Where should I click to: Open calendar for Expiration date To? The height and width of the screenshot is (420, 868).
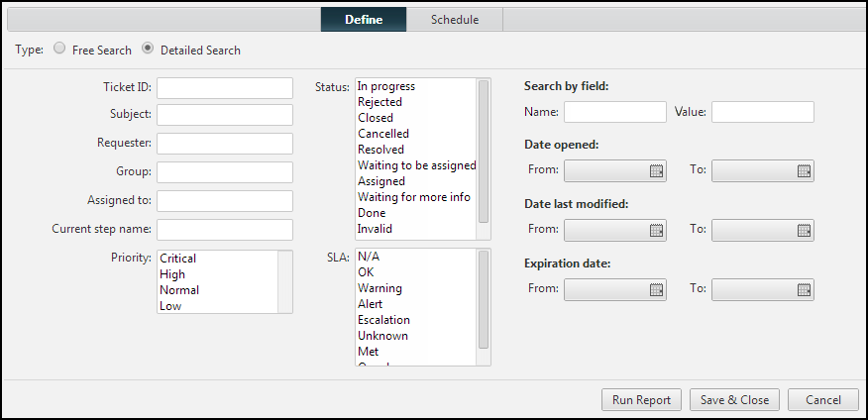[x=804, y=289]
